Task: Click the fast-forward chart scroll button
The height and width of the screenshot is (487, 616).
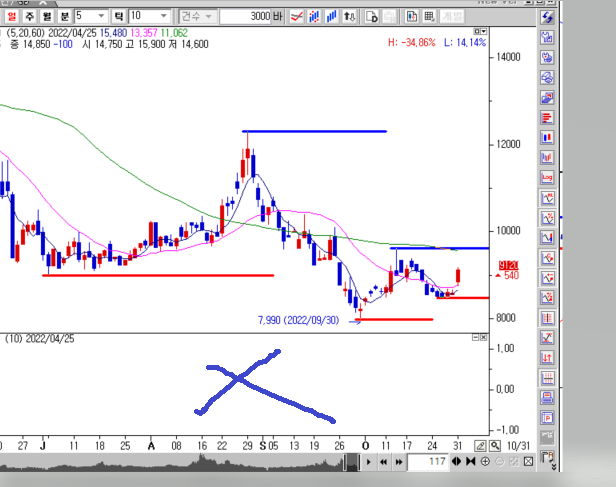Action: (396, 462)
